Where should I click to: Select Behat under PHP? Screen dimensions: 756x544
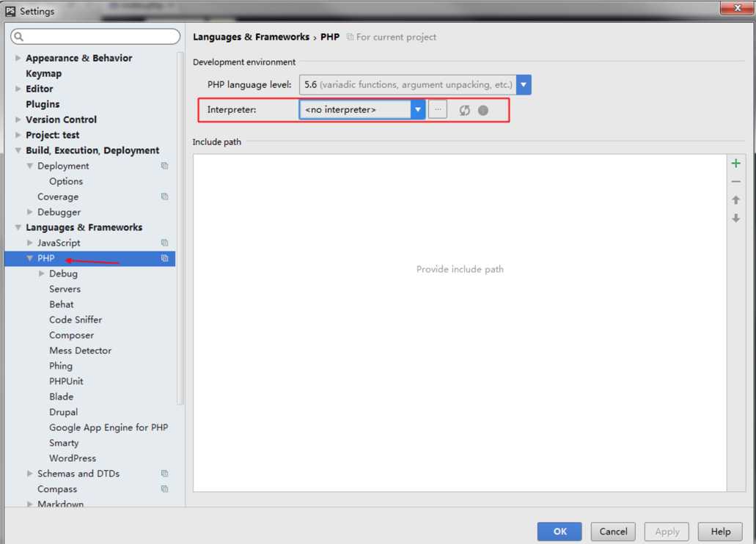coord(62,304)
